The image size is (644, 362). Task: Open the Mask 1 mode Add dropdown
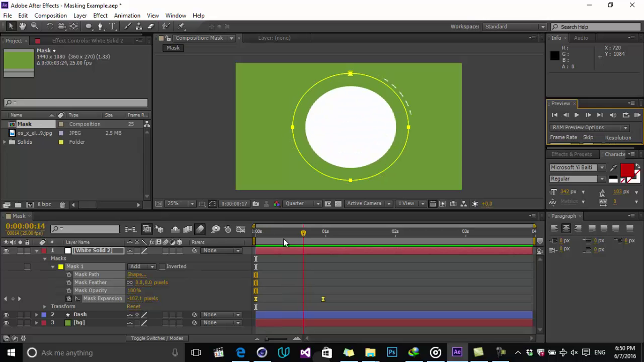[142, 266]
